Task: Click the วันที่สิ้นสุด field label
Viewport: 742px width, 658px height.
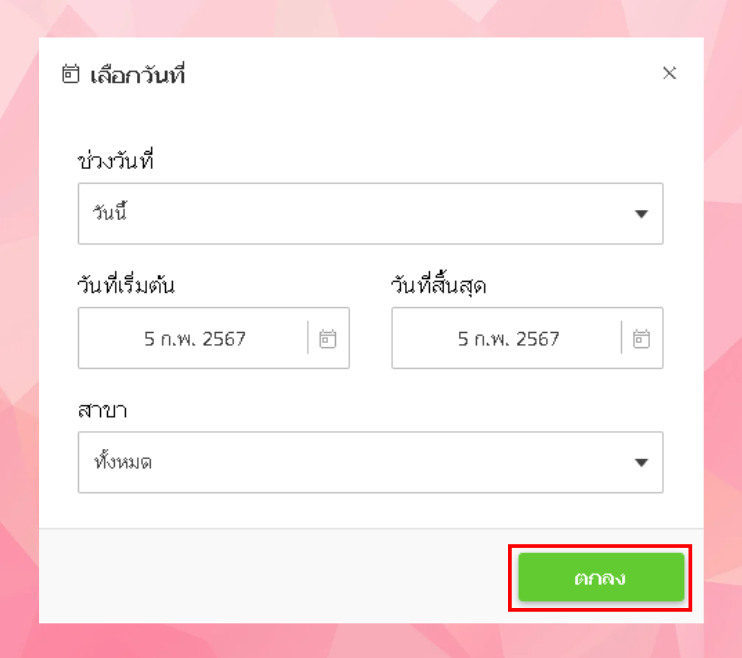Action: [x=439, y=285]
